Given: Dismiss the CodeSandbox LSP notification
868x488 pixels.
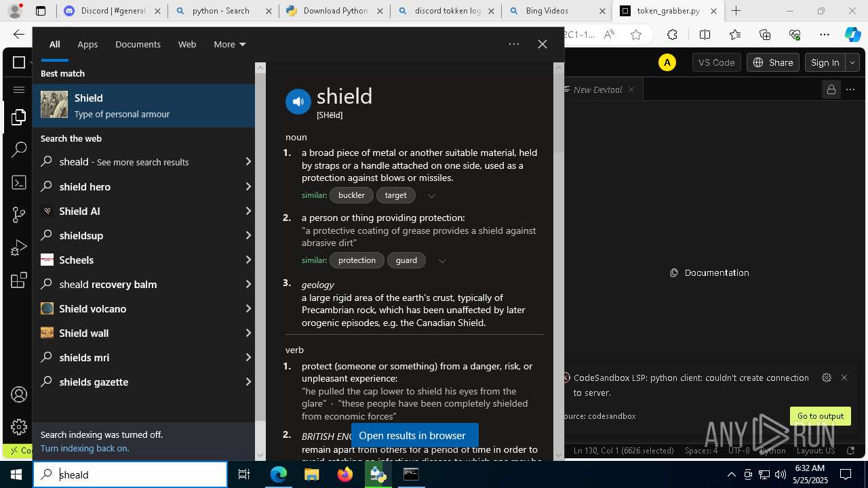Looking at the screenshot, I should pyautogui.click(x=844, y=378).
